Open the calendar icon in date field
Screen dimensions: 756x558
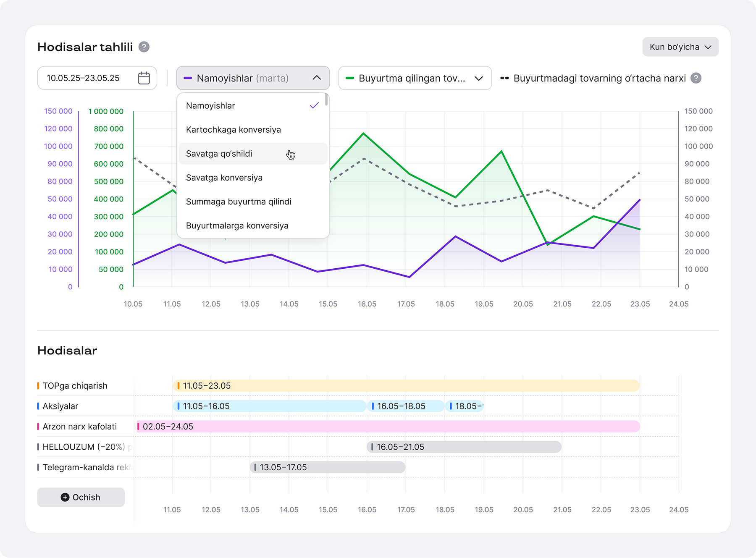tap(144, 78)
